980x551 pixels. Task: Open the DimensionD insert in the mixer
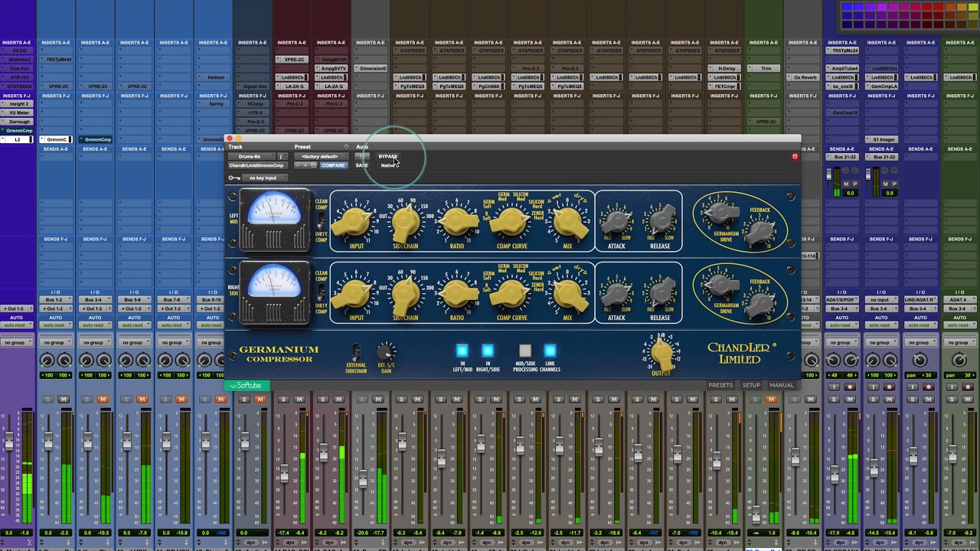tap(371, 68)
